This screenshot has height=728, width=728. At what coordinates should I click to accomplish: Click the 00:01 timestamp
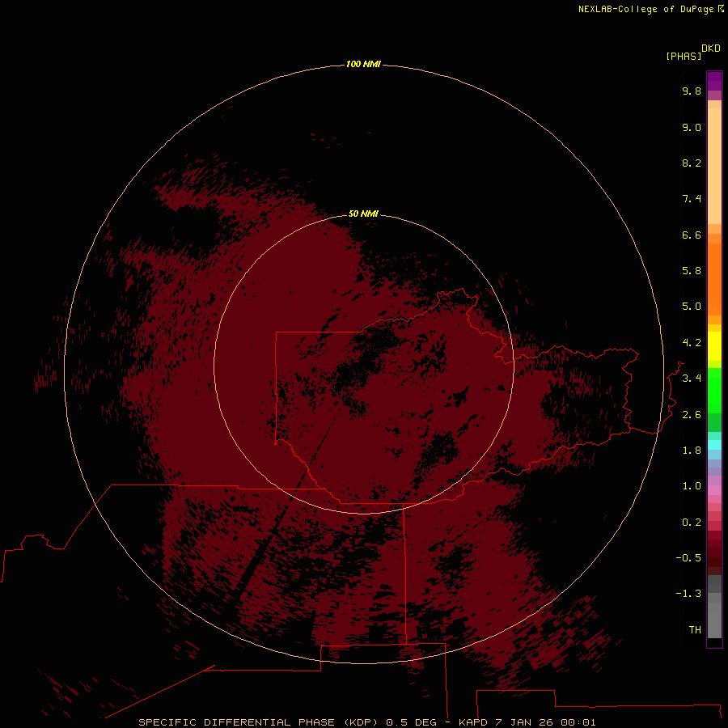coord(578,722)
